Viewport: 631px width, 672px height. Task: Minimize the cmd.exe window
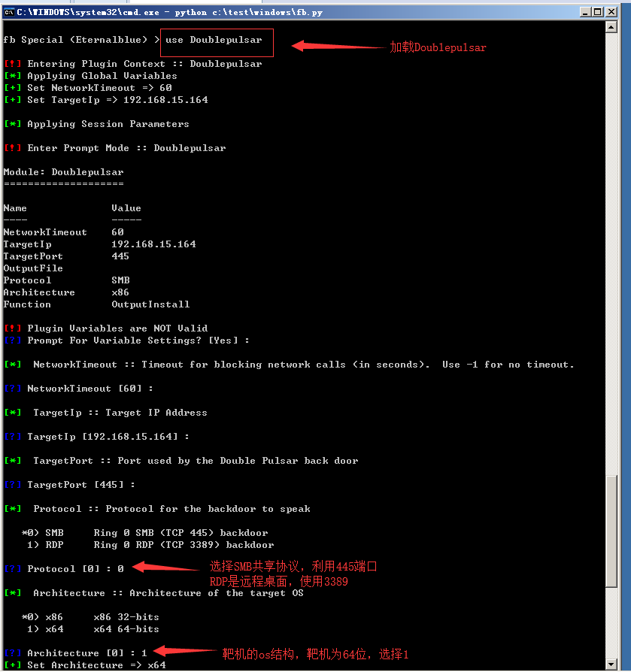[585, 12]
